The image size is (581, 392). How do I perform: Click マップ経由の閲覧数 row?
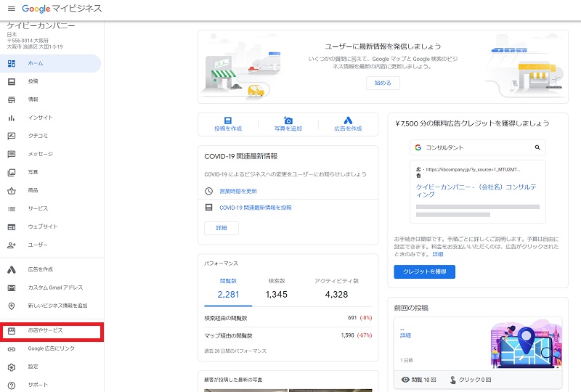[288, 335]
